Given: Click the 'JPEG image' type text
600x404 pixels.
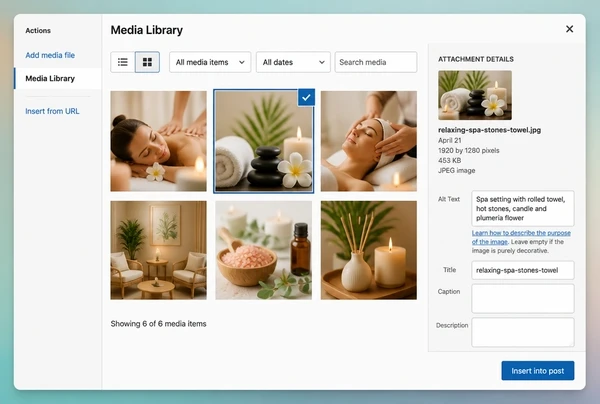Looking at the screenshot, I should (457, 170).
